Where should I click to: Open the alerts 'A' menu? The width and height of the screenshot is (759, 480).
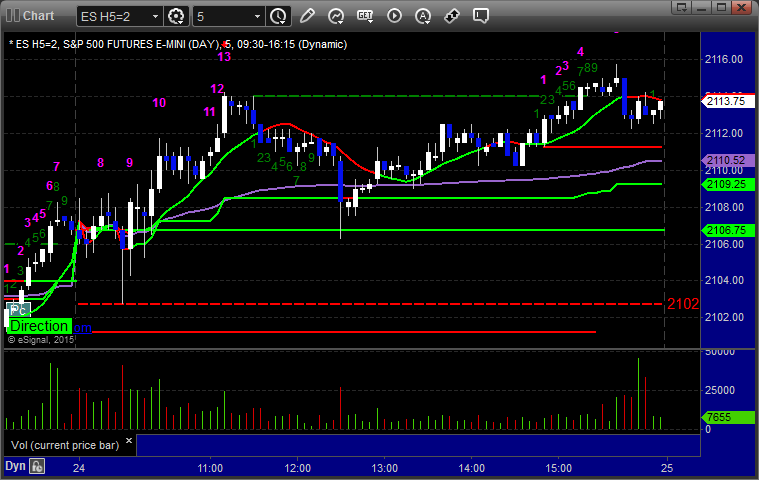tap(423, 16)
